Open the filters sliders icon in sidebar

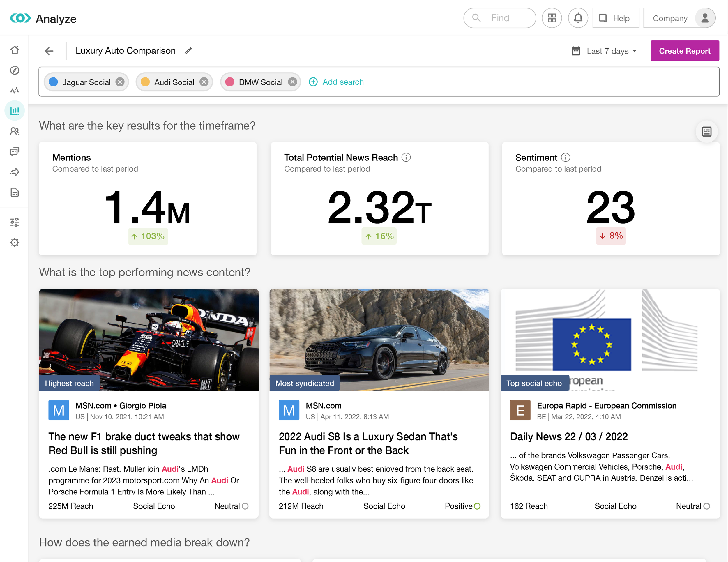14,222
